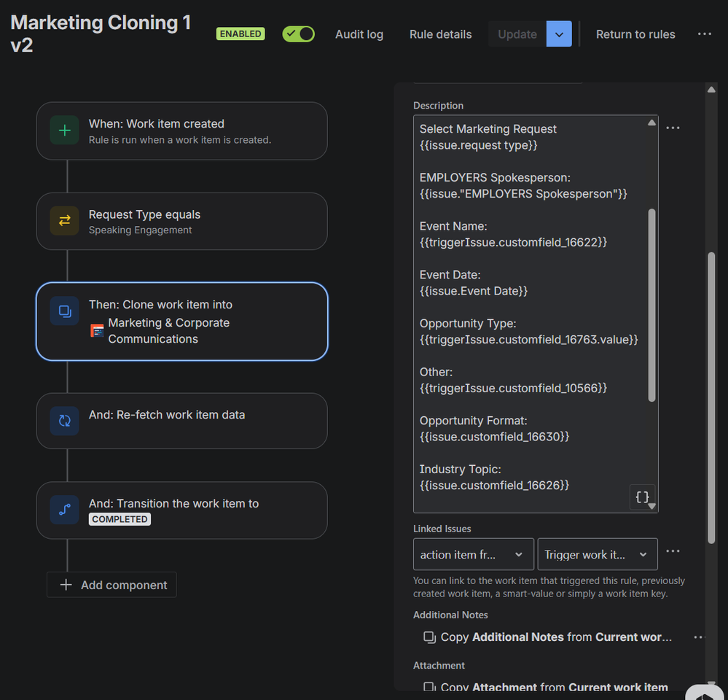Click the green plus trigger icon

click(65, 131)
